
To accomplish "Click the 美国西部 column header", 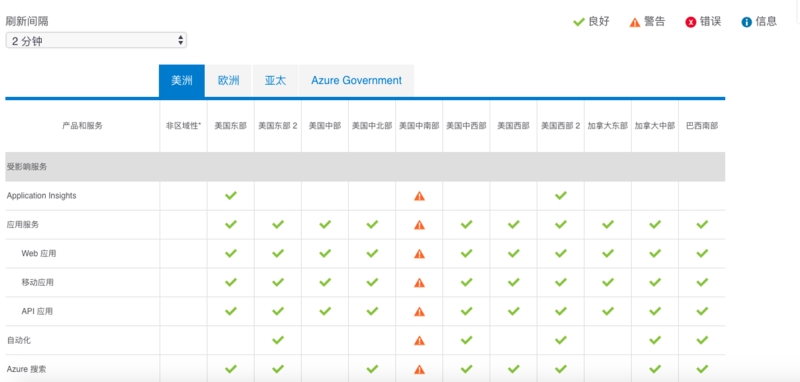I will 513,126.
